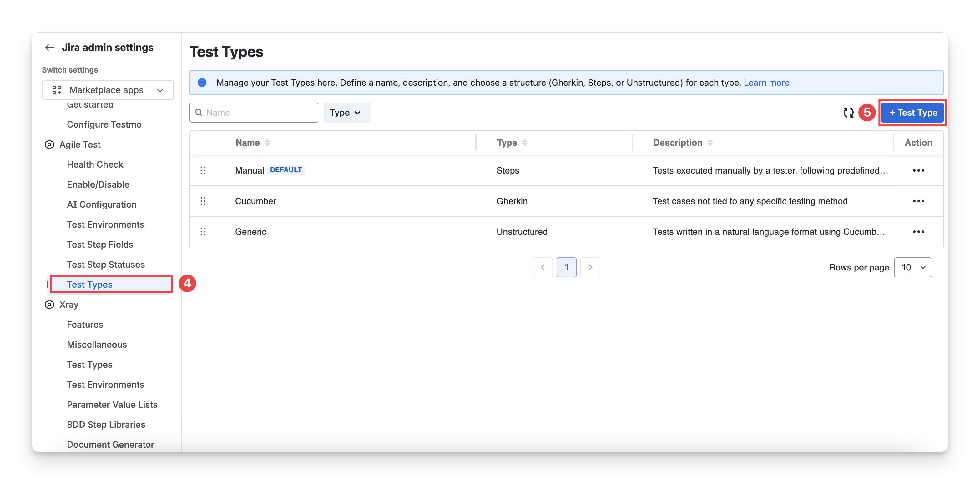Open the Learn more link
The width and height of the screenshot is (980, 484).
coord(766,83)
